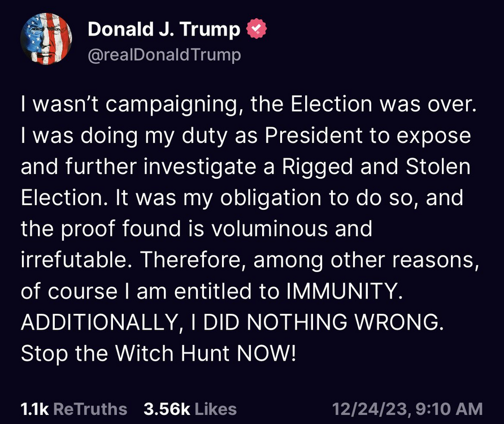Click the display name Donald J. Trump

164,29
